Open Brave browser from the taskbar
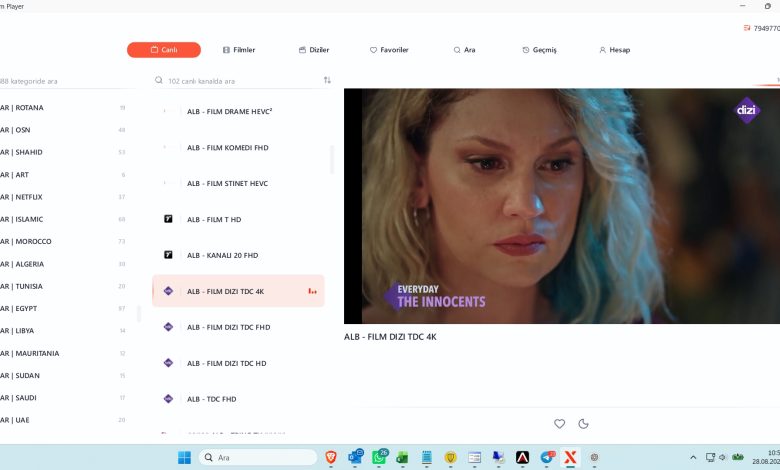780x470 pixels. point(331,458)
